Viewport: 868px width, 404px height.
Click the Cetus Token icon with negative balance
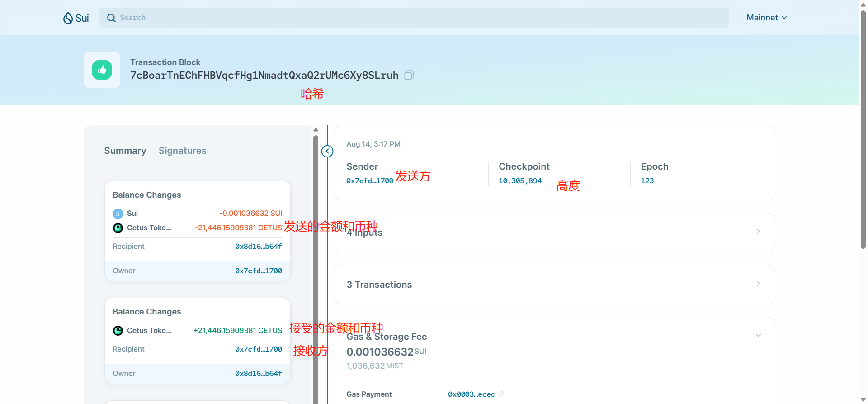(x=118, y=228)
